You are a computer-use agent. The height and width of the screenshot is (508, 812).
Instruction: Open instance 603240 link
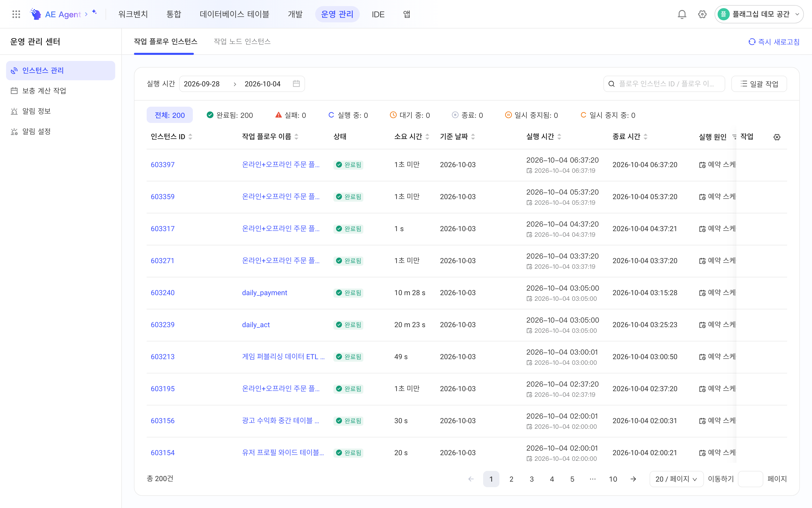[162, 293]
